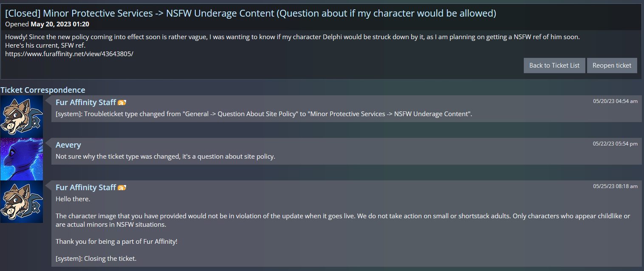Screen dimensions: 644x271
Task: Select the Fur Affinity Staff username in the last reply
Action: click(x=86, y=188)
